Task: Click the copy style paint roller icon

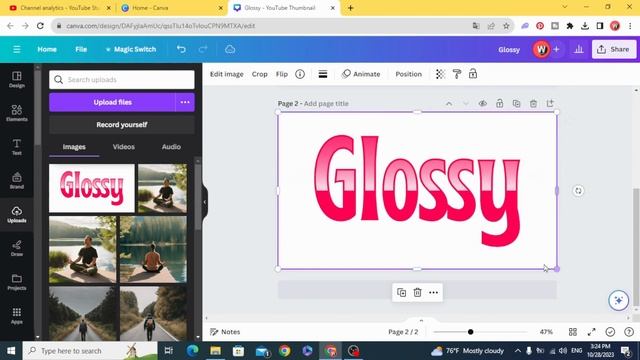Action: (x=457, y=74)
